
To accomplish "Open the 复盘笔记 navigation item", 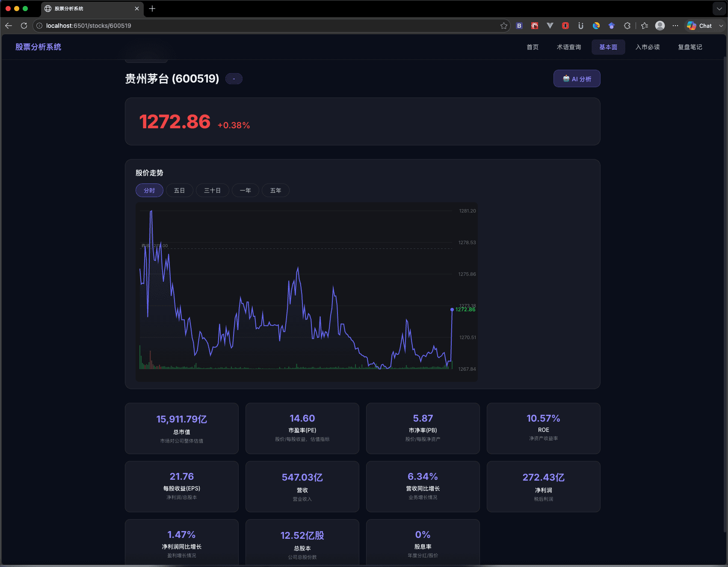I will [690, 47].
